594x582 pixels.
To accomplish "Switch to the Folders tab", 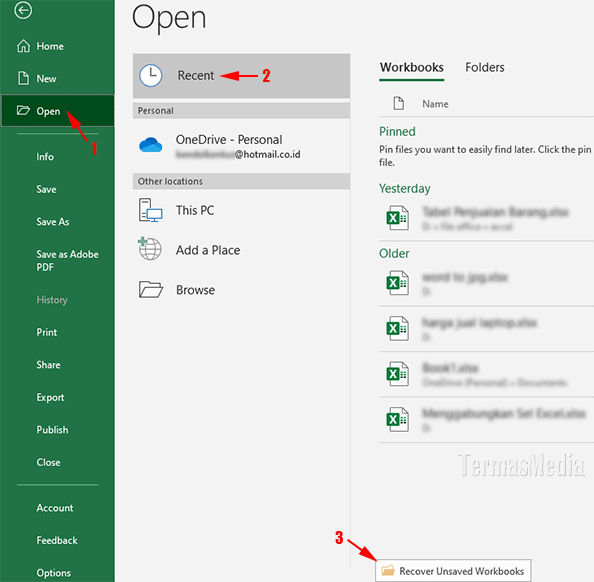I will pyautogui.click(x=485, y=67).
